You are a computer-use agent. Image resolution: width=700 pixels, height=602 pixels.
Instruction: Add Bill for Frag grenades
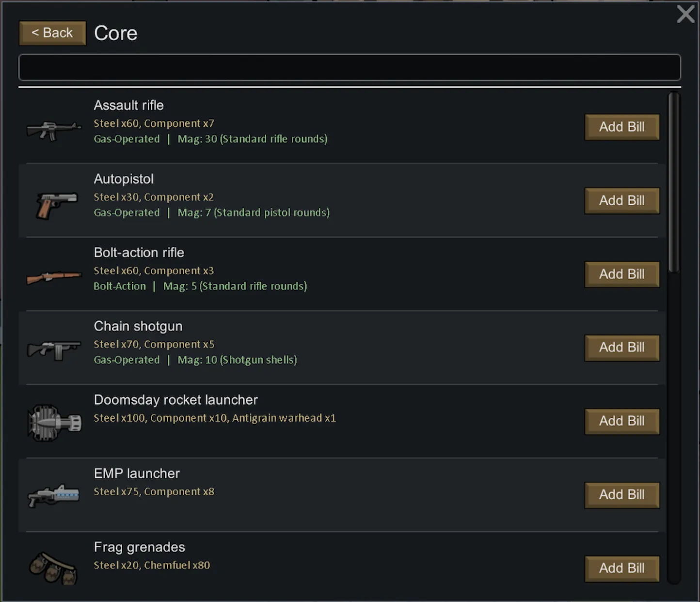[x=621, y=569]
